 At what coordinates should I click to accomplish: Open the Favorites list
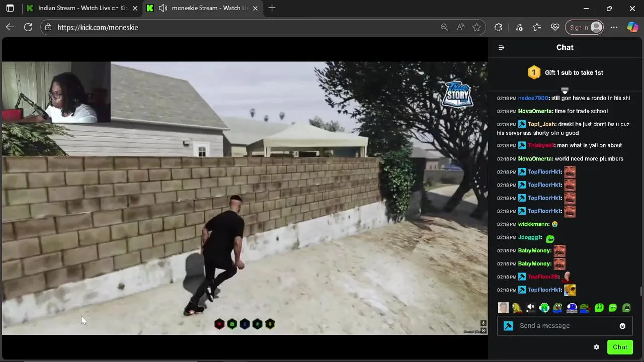click(x=537, y=27)
